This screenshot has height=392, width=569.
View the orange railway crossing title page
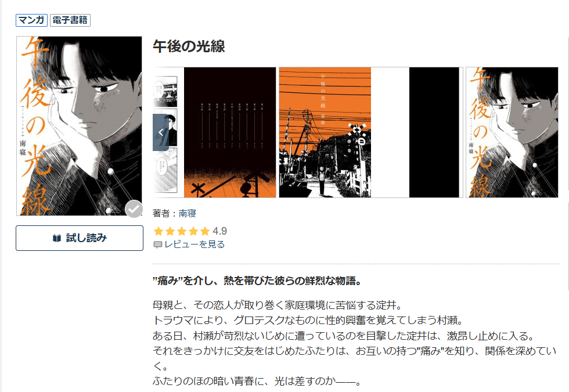(325, 132)
